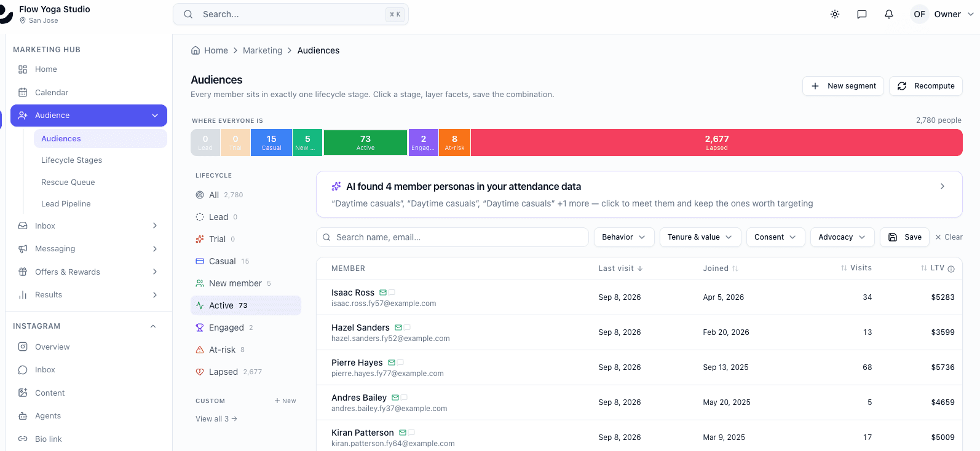
Task: Open the notifications bell
Action: pos(889,14)
